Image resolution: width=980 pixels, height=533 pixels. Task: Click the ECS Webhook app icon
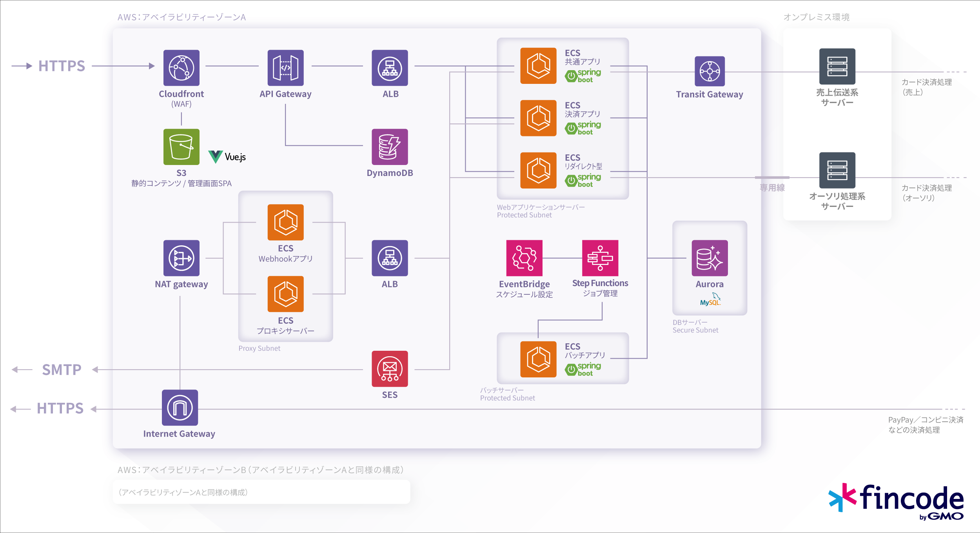point(285,222)
